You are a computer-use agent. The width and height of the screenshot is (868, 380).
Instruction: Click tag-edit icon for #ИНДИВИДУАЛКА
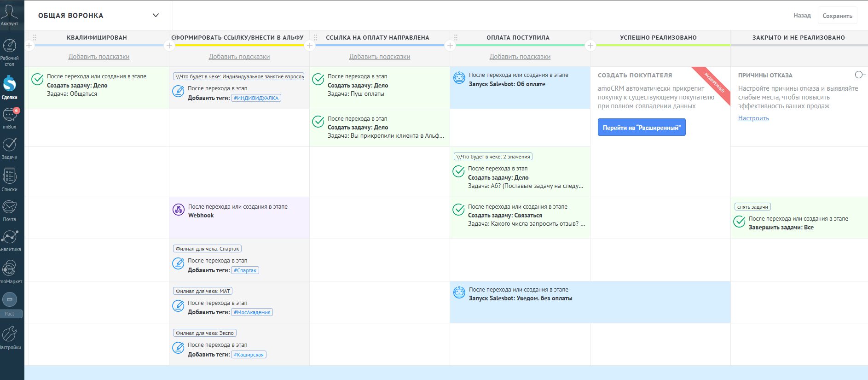178,91
